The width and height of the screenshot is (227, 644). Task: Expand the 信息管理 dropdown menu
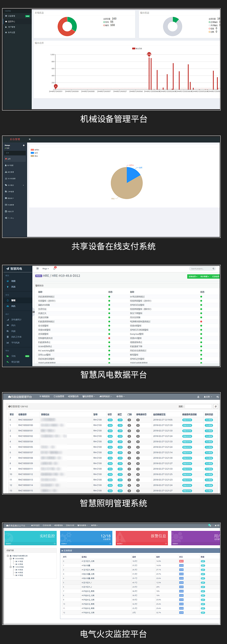[x=89, y=396]
